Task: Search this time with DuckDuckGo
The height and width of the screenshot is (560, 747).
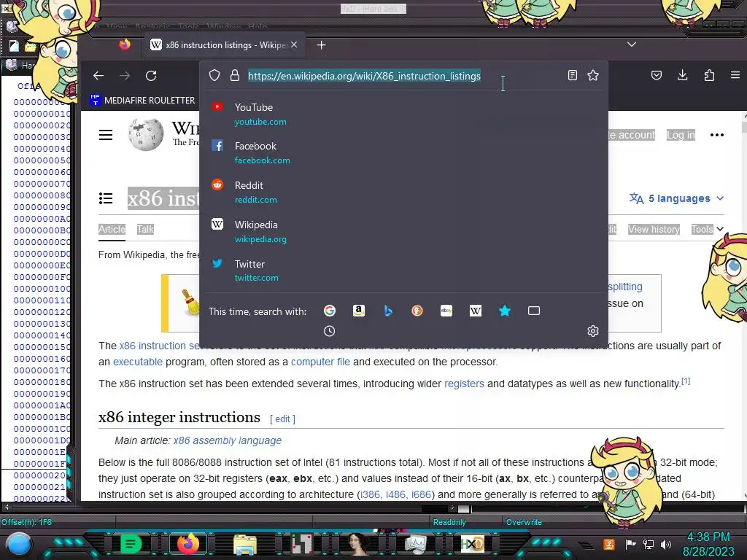Action: pyautogui.click(x=417, y=311)
